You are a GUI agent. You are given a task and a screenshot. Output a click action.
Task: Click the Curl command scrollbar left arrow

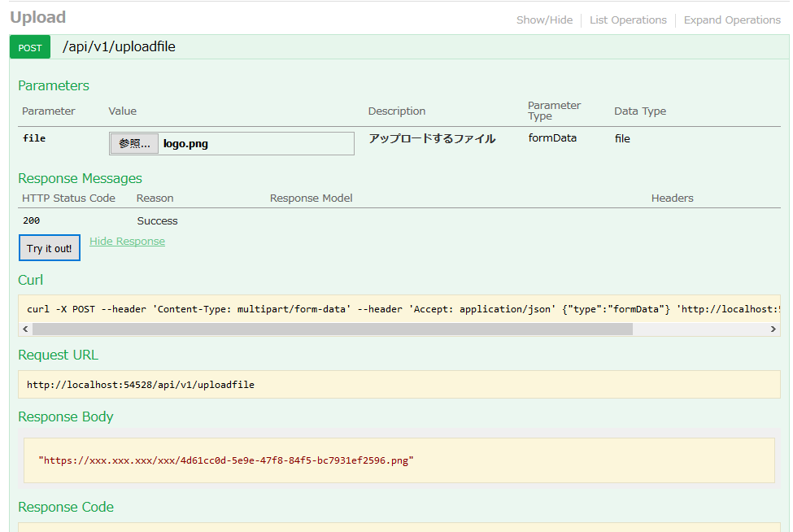click(x=25, y=329)
